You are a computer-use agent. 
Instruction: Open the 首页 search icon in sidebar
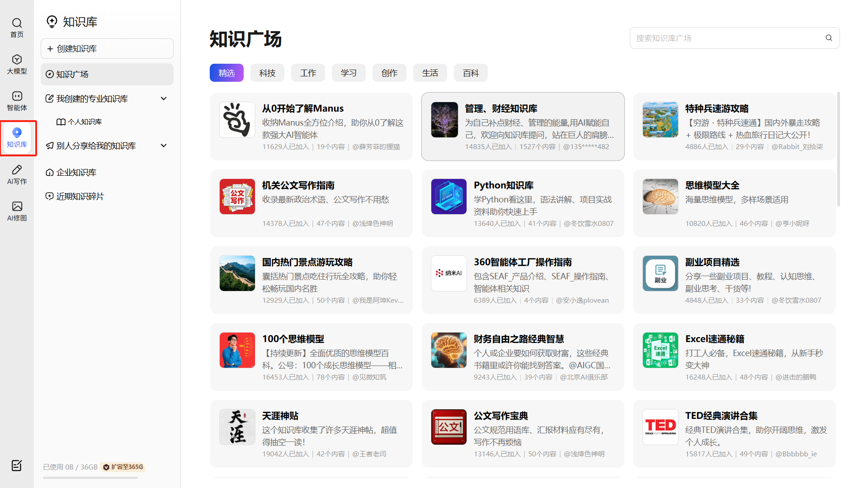click(17, 23)
